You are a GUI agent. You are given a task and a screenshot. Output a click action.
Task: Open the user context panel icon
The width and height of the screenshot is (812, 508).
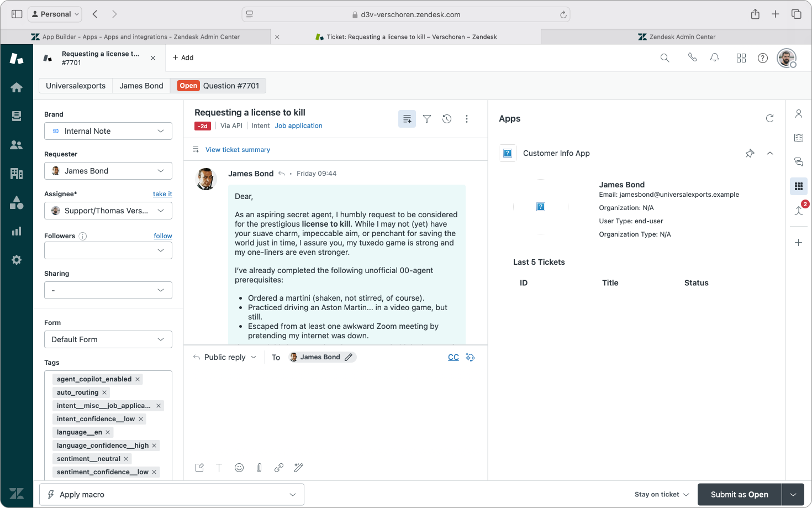799,113
